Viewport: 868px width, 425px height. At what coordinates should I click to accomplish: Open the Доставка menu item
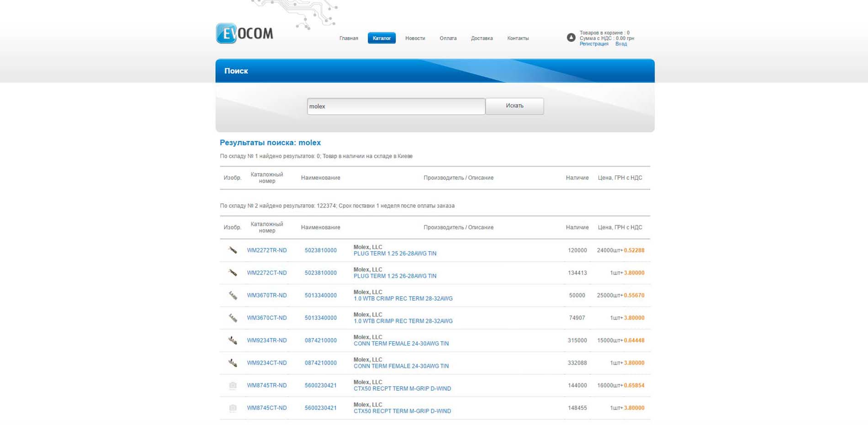click(482, 38)
